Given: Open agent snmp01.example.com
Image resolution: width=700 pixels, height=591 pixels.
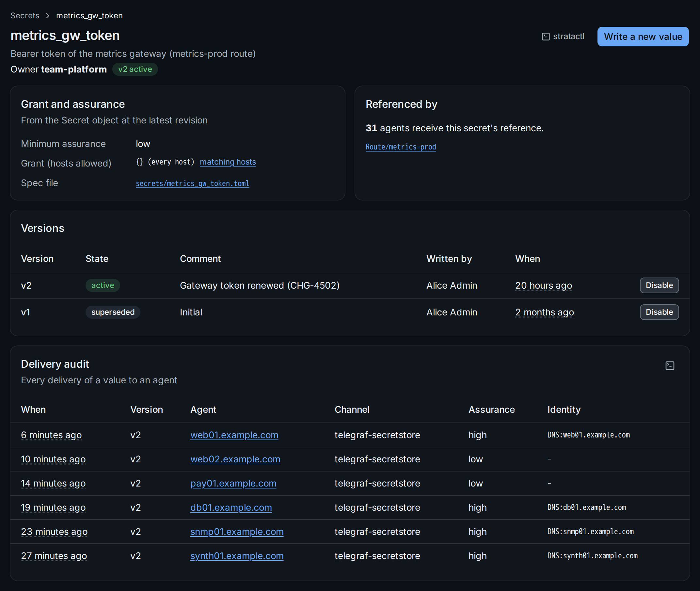Looking at the screenshot, I should coord(237,531).
